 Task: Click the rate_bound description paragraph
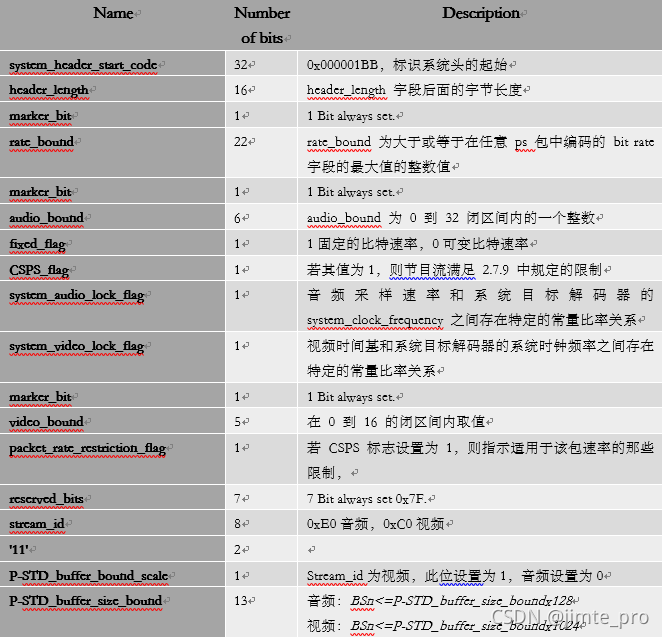click(x=480, y=154)
